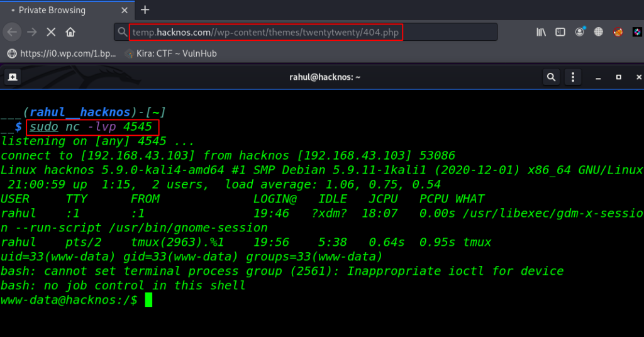Open the Kira: CTF ~ VulnHub bookmark
The height and width of the screenshot is (337, 644).
pyautogui.click(x=171, y=53)
